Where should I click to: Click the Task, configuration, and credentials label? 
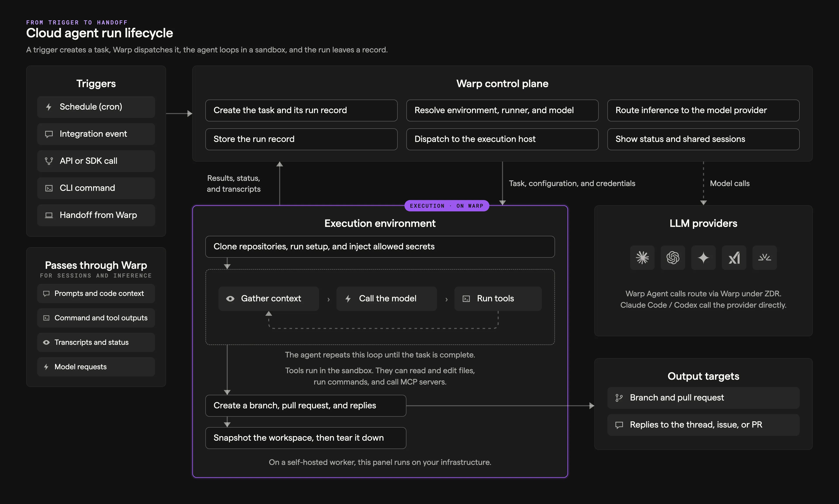[572, 183]
